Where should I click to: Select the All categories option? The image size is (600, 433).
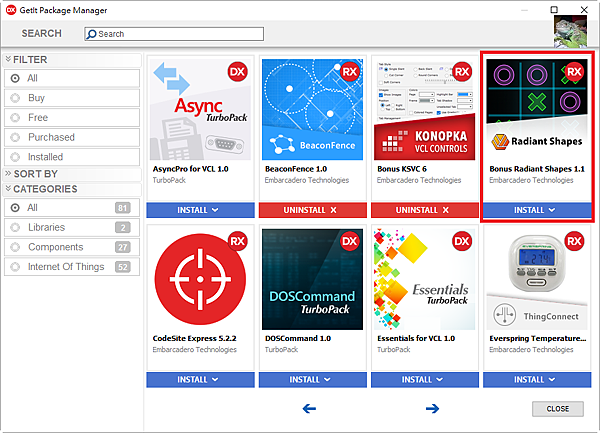[x=72, y=208]
